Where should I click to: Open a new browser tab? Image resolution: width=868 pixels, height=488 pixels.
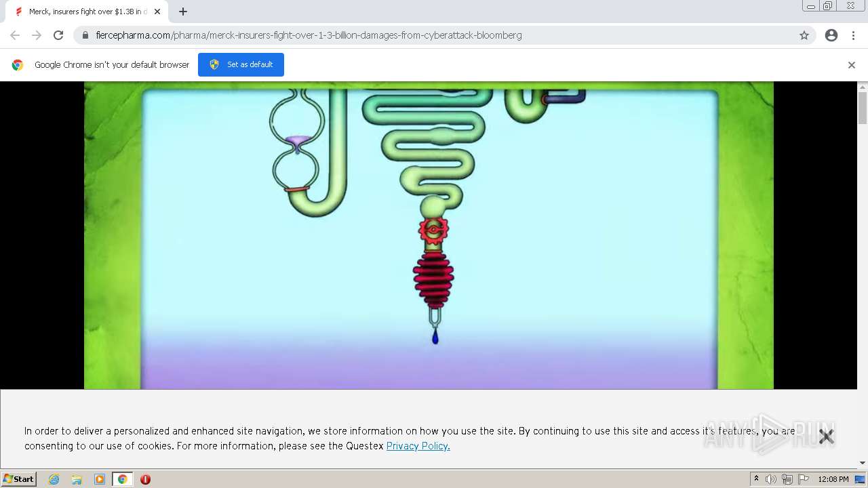[183, 12]
